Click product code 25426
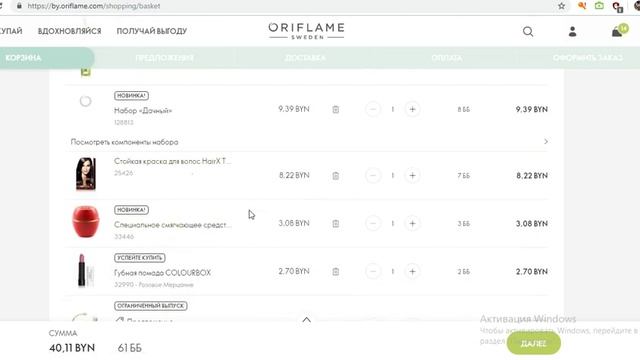The height and width of the screenshot is (360, 640). tap(123, 173)
